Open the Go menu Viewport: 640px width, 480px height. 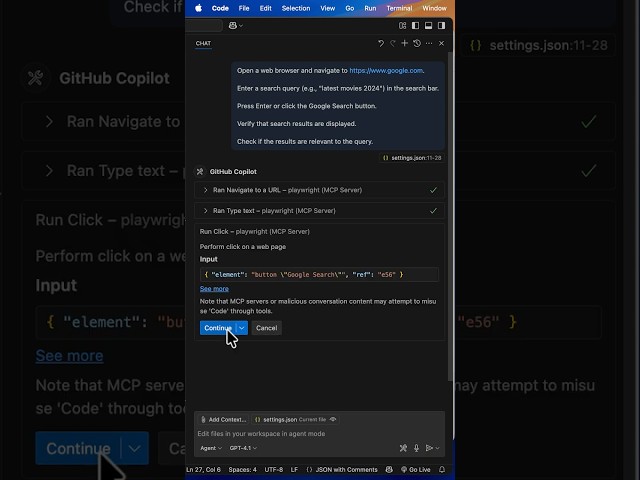point(350,8)
